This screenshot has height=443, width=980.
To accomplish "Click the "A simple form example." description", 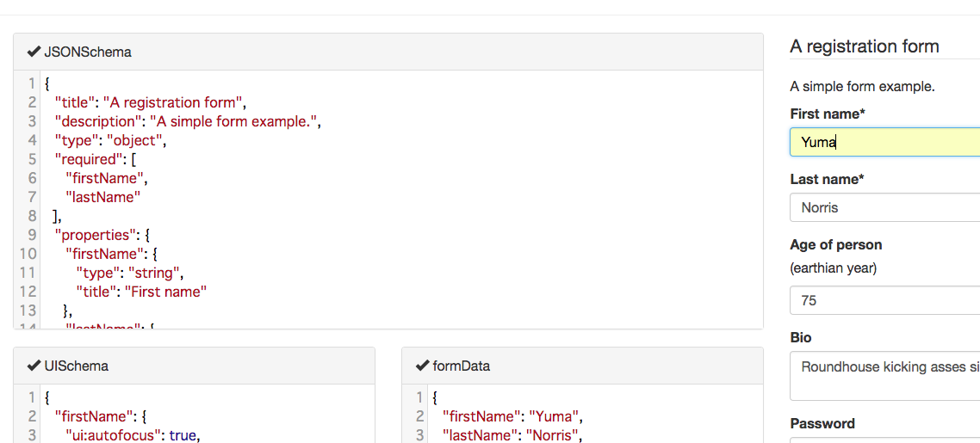I will (863, 87).
